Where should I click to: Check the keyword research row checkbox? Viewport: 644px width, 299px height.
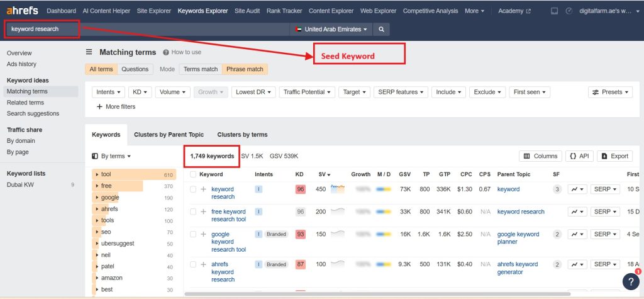193,189
